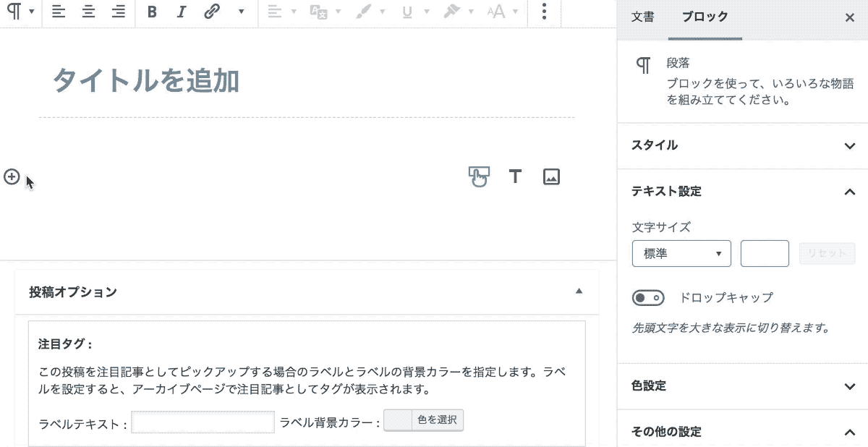Select the ブロック tab
Screen dimensions: 868x447
point(705,17)
